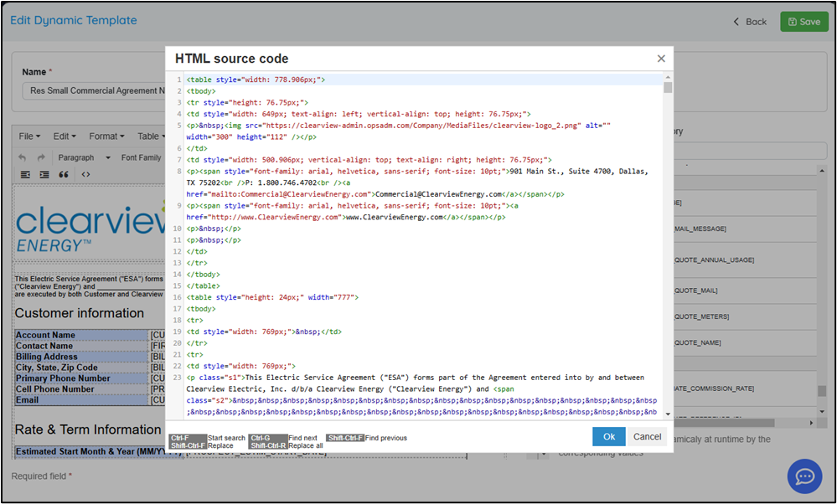Click the Contact Name table cell

pyautogui.click(x=81, y=346)
